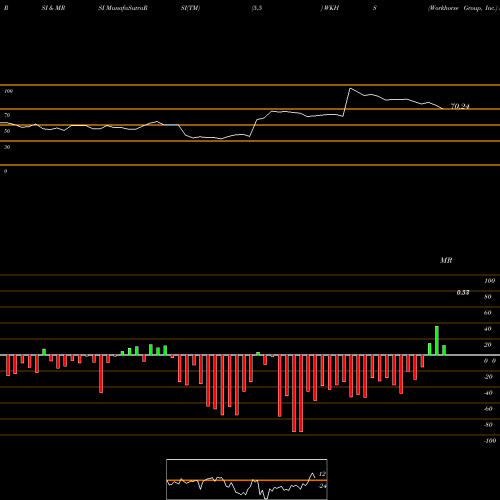Click the 0 label on the RSI left axis
500x500 pixels.
click(x=5, y=171)
